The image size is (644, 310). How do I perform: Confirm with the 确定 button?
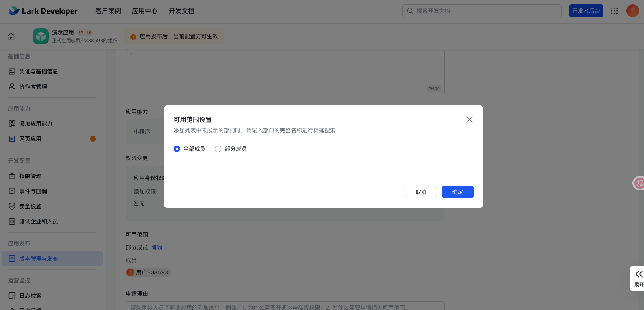(x=457, y=192)
